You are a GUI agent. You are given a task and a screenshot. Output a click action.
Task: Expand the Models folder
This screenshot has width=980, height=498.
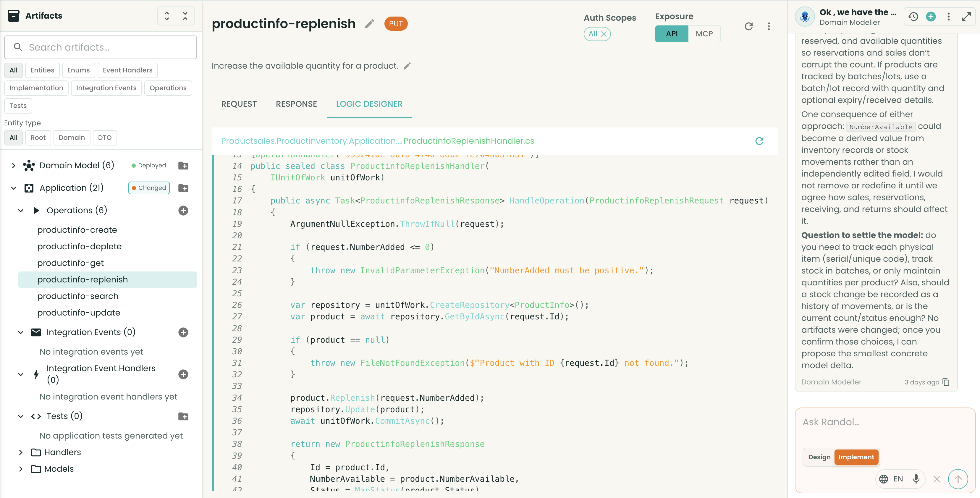click(x=21, y=469)
